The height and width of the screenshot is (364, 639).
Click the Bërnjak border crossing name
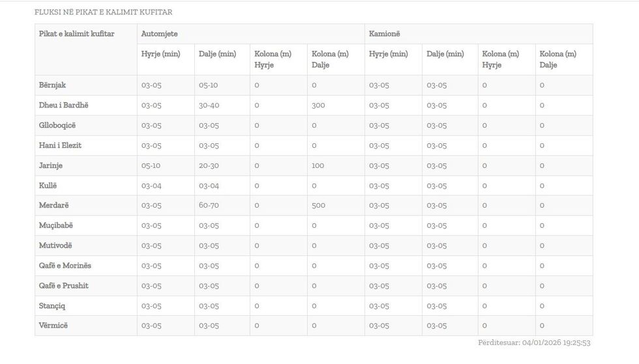53,85
